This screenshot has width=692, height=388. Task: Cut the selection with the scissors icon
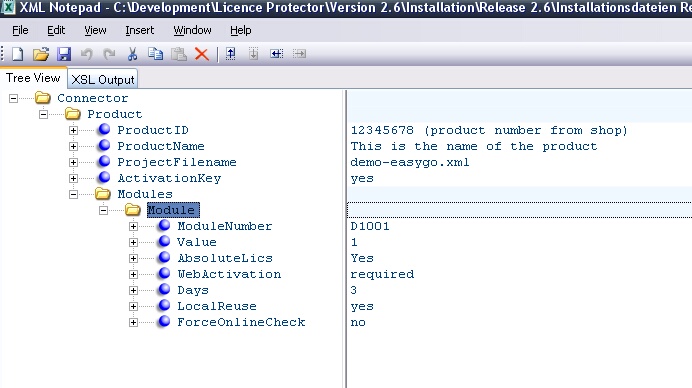[x=132, y=54]
